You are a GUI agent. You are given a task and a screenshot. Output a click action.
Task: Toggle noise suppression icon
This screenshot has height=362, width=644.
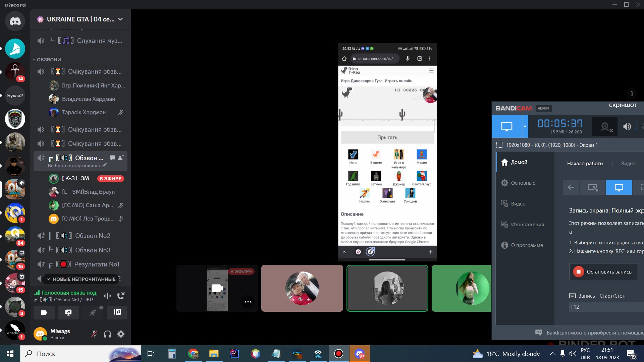pyautogui.click(x=107, y=296)
